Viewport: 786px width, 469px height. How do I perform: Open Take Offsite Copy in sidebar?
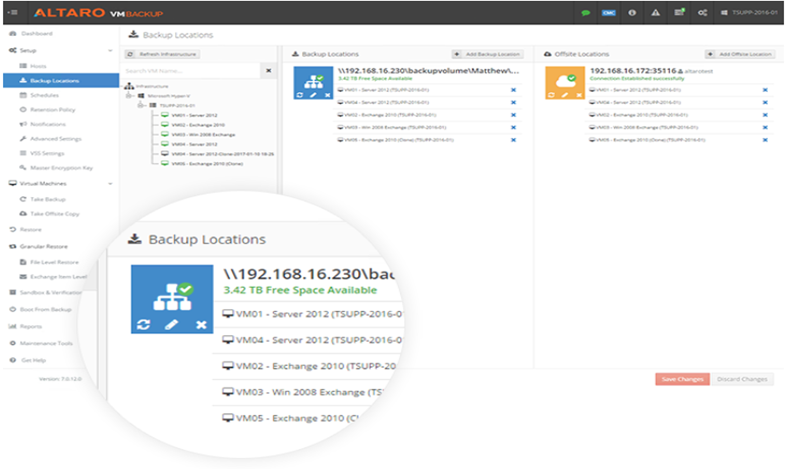point(50,214)
